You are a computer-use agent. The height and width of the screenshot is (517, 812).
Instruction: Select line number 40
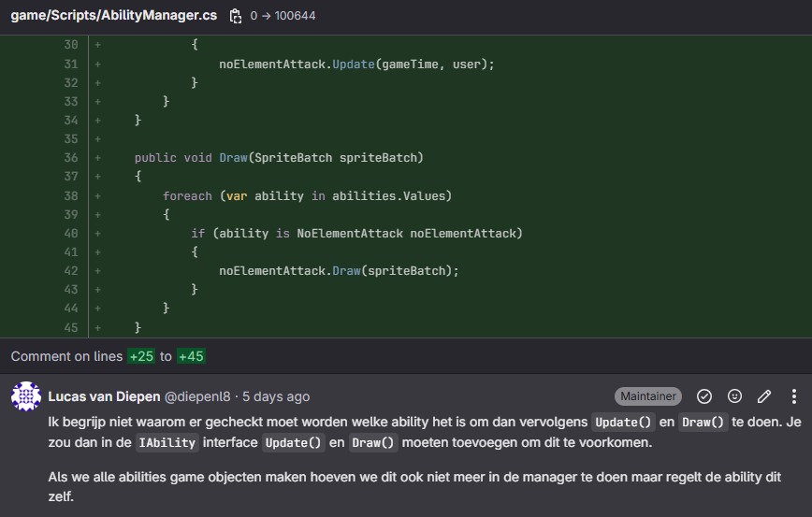71,234
